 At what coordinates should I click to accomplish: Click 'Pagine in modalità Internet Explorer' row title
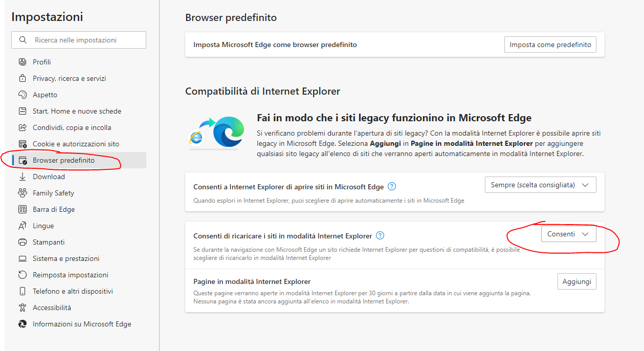[x=252, y=281]
